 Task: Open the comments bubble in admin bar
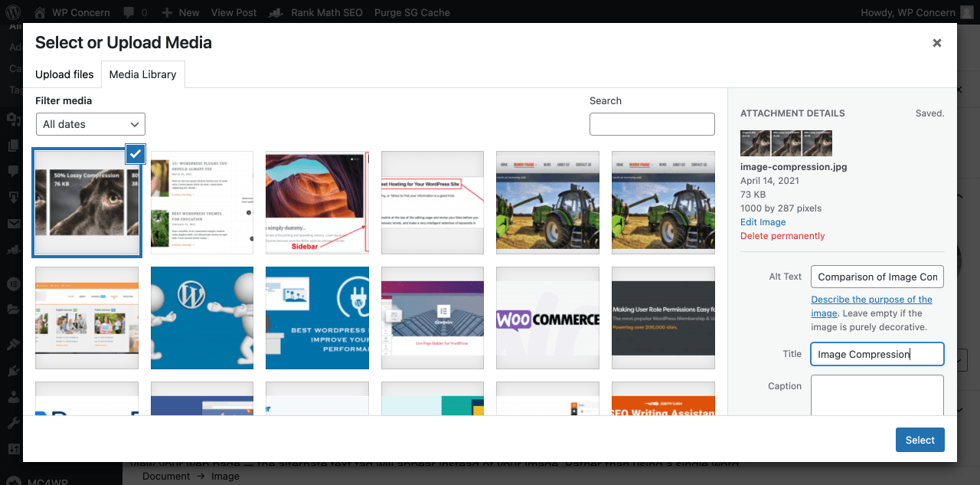click(134, 12)
